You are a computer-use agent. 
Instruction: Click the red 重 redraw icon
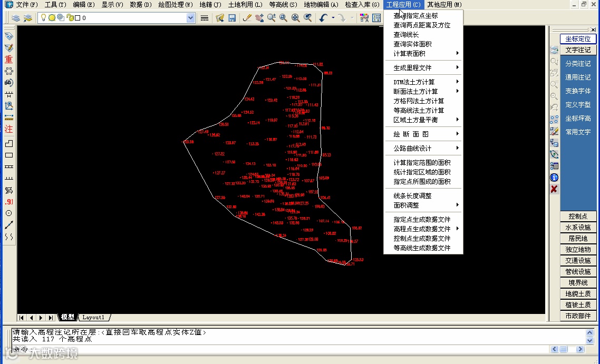tap(9, 60)
